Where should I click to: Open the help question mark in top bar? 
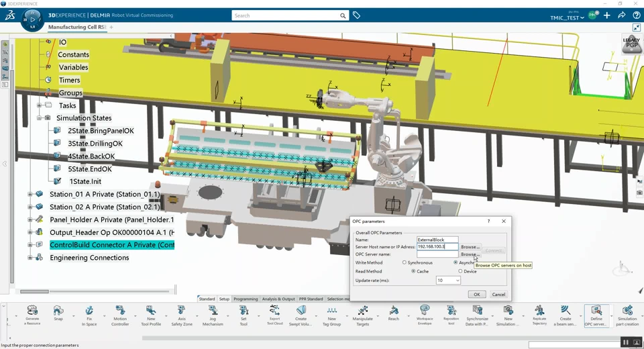pos(636,15)
